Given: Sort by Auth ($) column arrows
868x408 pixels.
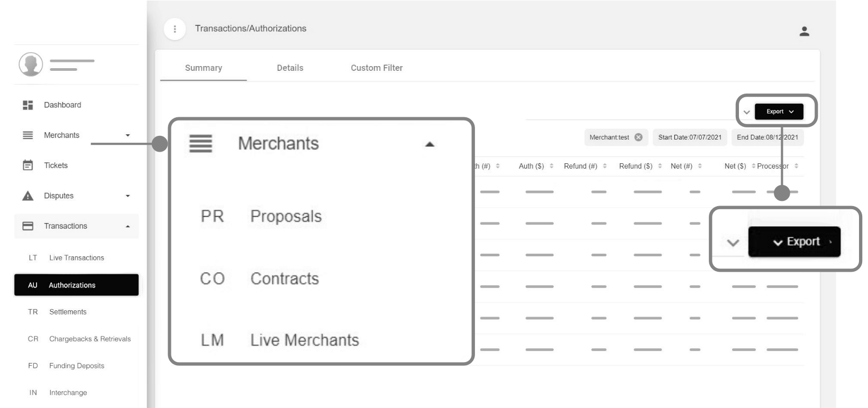Looking at the screenshot, I should tap(551, 166).
